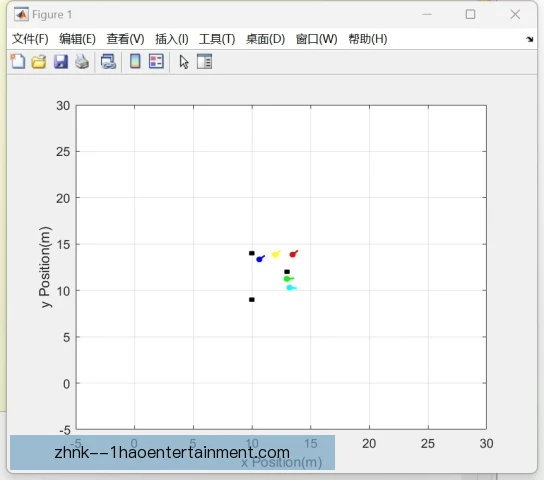Save the figure with floppy disk icon
The width and height of the screenshot is (544, 480).
[61, 62]
